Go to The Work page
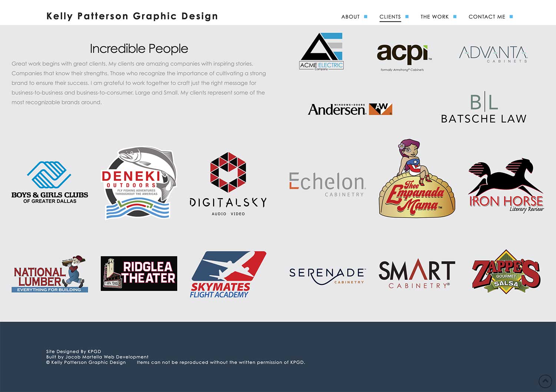 [x=434, y=17]
